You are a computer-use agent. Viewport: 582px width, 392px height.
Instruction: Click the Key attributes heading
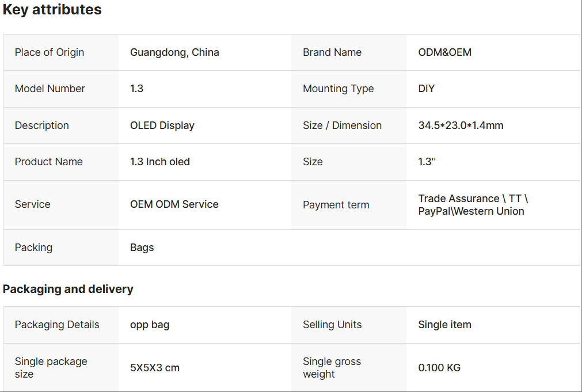pos(52,10)
